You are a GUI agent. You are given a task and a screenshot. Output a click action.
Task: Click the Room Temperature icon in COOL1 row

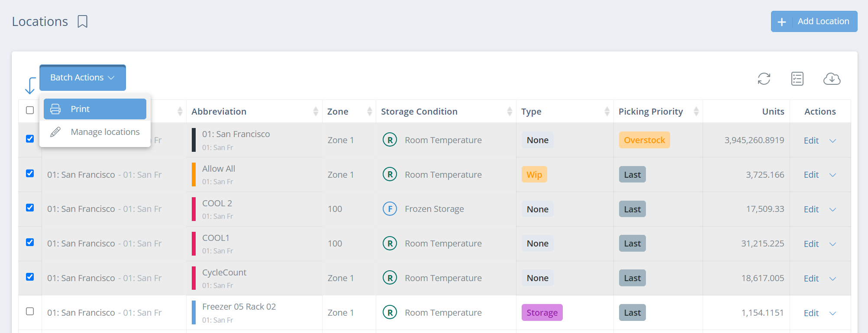tap(390, 243)
